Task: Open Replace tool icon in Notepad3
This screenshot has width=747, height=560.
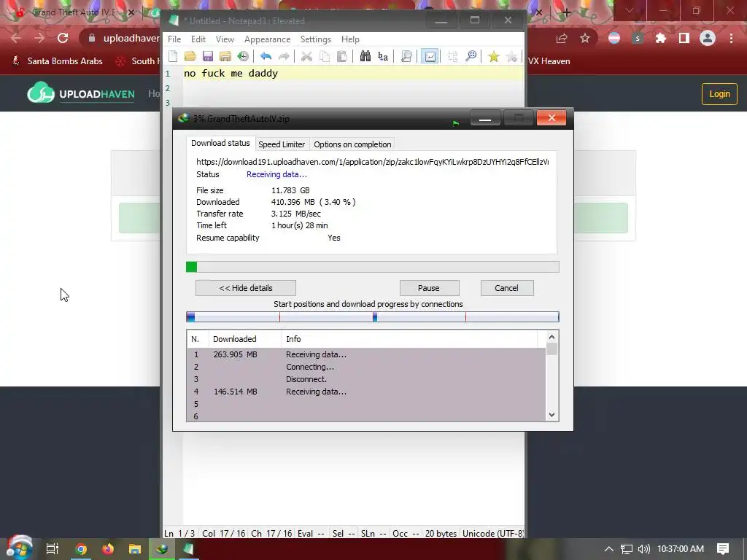Action: (382, 57)
